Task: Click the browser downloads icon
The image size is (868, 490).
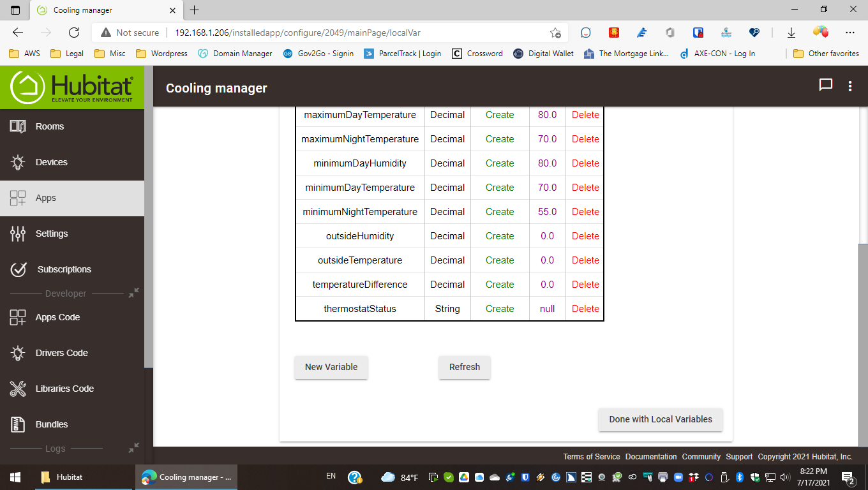Action: tap(791, 33)
